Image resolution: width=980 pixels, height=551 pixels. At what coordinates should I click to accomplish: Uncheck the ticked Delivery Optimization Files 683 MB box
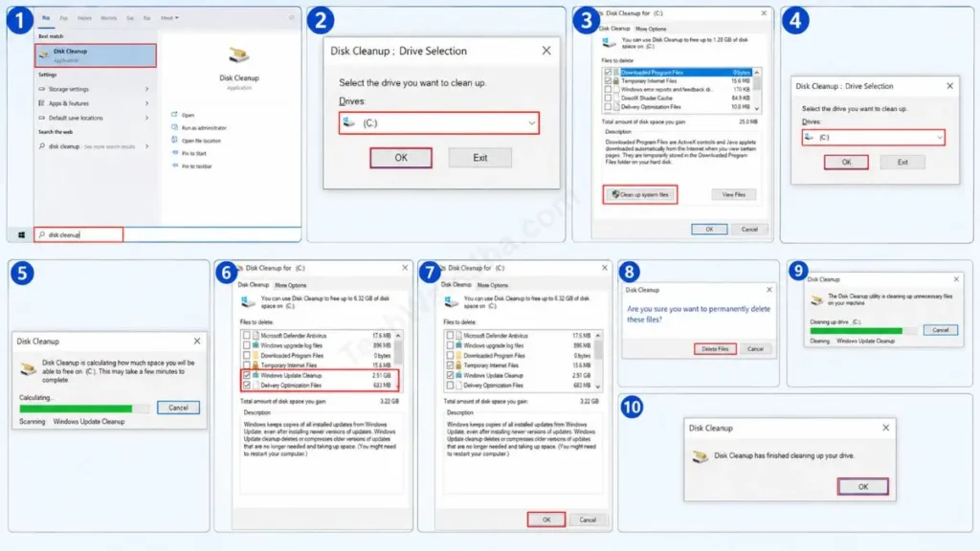click(x=246, y=386)
